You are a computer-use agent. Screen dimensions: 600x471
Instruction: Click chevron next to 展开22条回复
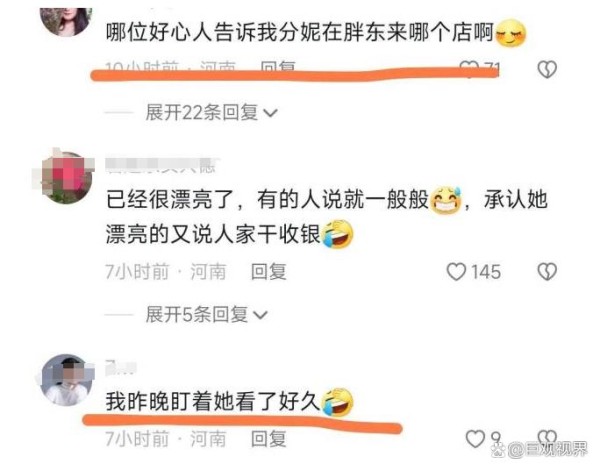pos(271,113)
